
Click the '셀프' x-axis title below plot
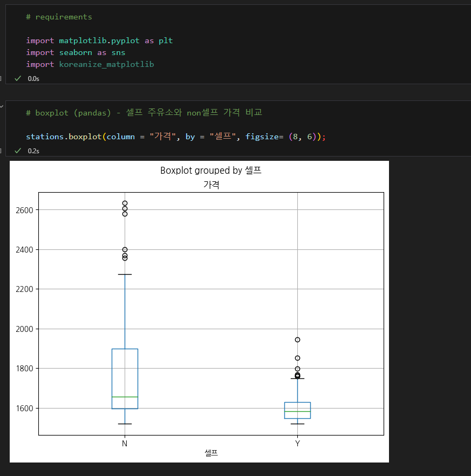click(211, 453)
